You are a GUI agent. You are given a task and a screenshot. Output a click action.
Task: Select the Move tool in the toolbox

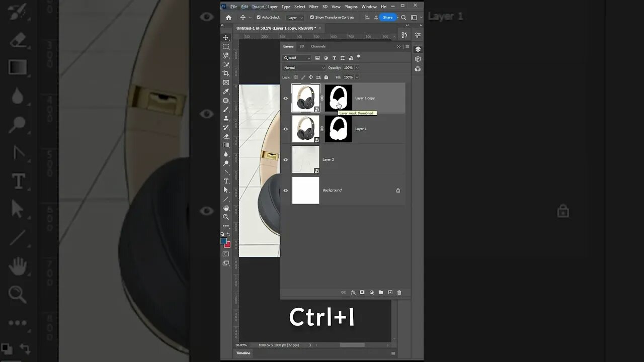click(226, 38)
